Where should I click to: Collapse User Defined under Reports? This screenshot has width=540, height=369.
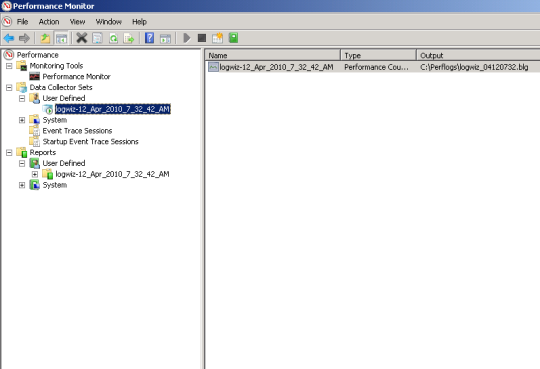(22, 163)
